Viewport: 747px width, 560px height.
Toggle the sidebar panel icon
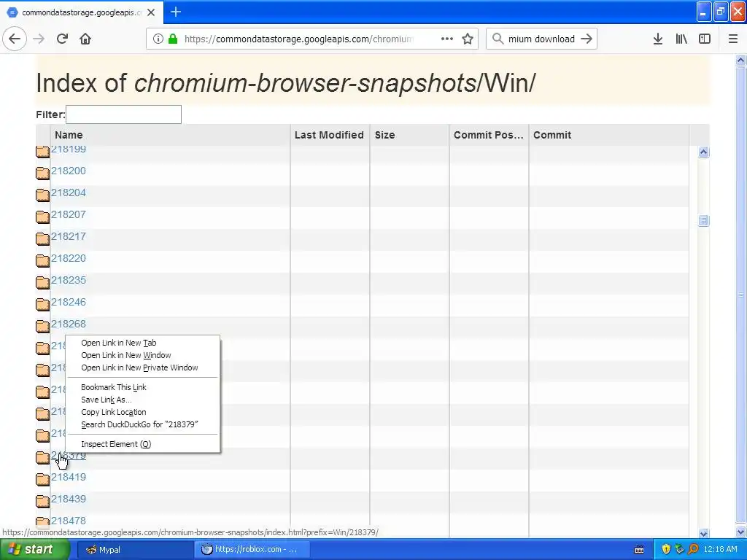(x=705, y=39)
